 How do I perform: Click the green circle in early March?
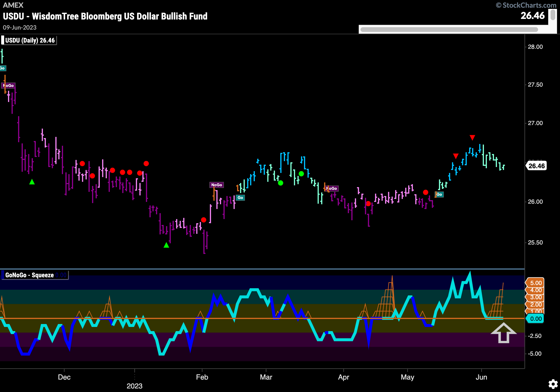281,183
